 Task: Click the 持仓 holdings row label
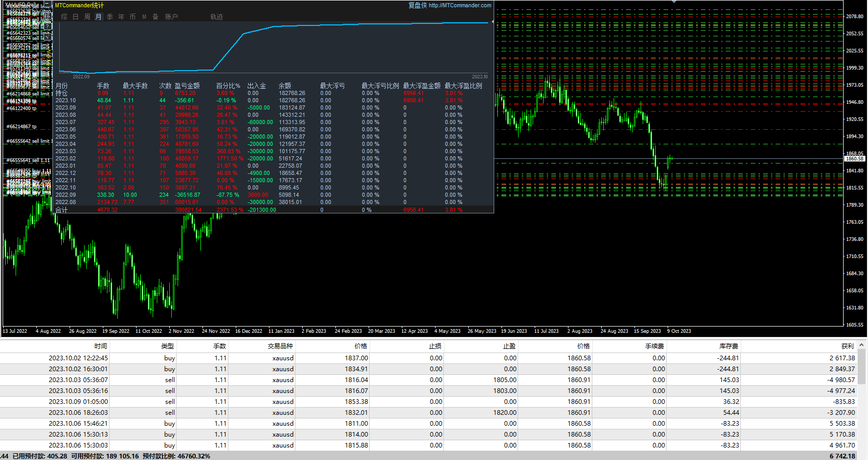(62, 93)
